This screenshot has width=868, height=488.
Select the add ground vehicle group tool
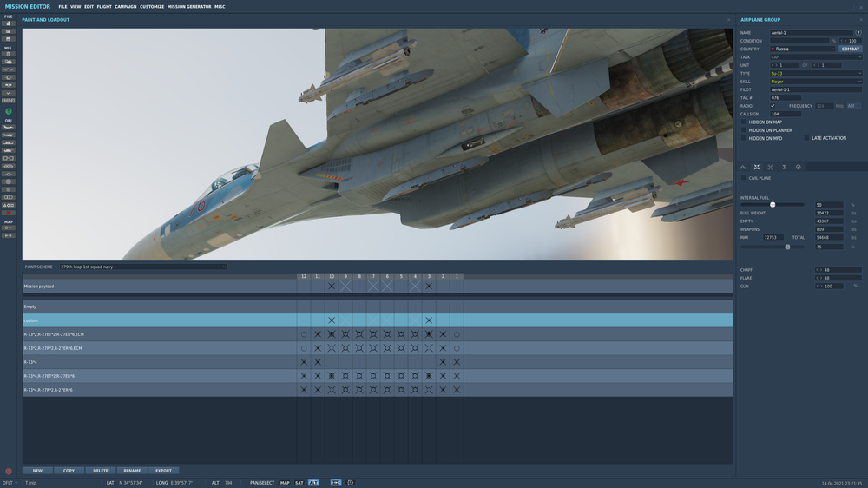coord(9,151)
